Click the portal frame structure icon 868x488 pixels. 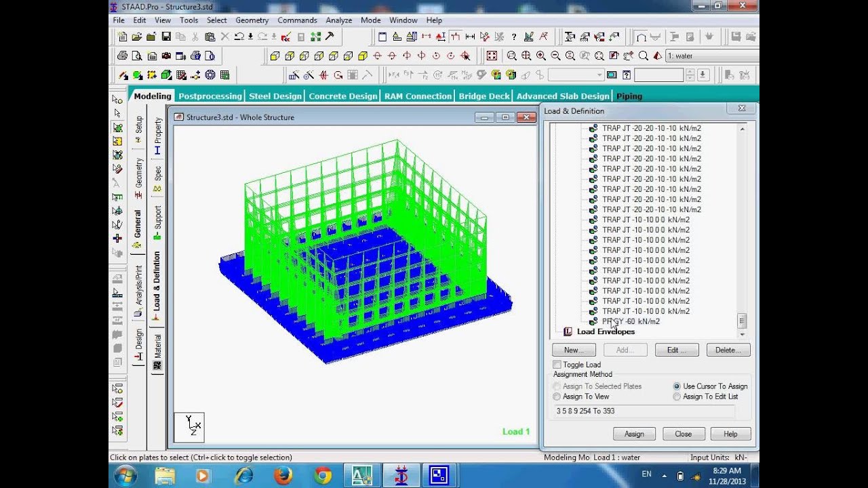[x=641, y=37]
